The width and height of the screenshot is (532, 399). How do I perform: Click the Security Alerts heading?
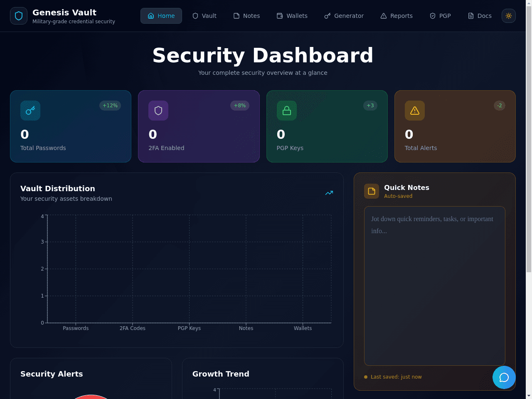pyautogui.click(x=52, y=374)
